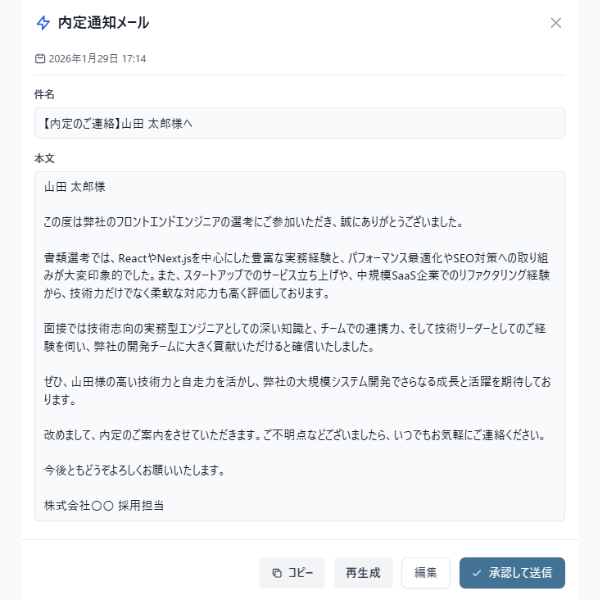The height and width of the screenshot is (600, 600).
Task: Close the 内定通知メール dialog
Action: pos(556,23)
